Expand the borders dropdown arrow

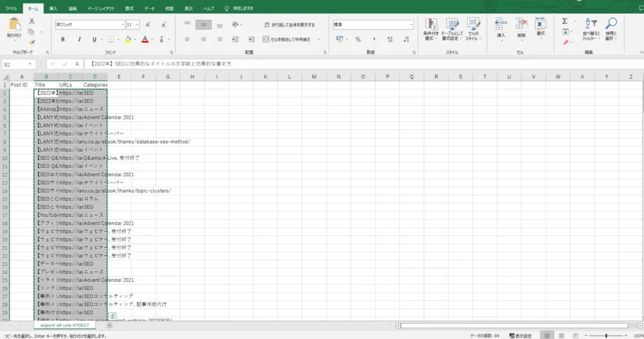point(118,40)
